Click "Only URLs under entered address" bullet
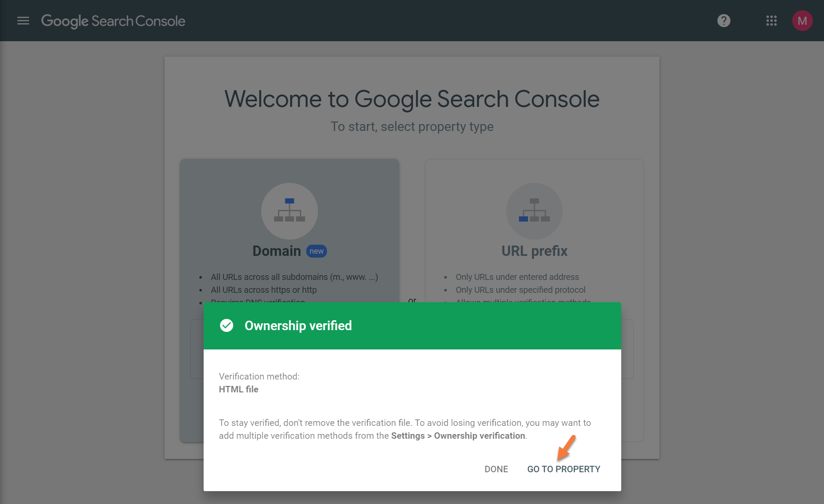This screenshot has height=504, width=824. click(517, 277)
